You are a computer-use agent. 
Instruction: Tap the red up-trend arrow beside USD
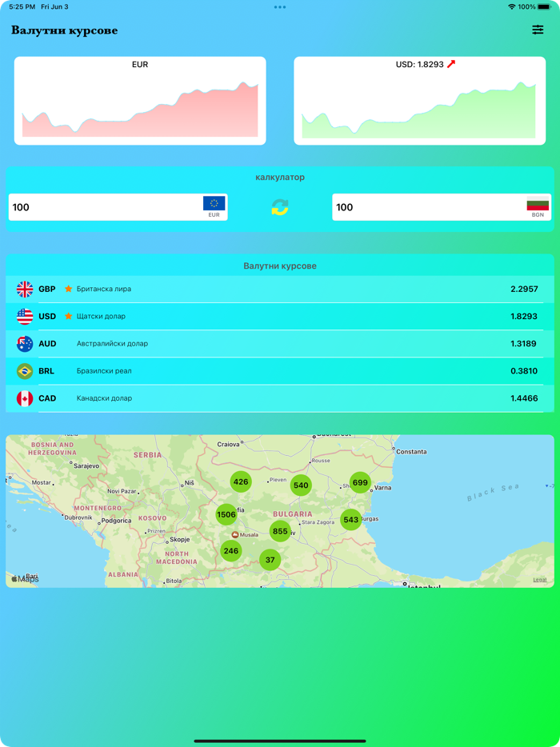tap(451, 64)
